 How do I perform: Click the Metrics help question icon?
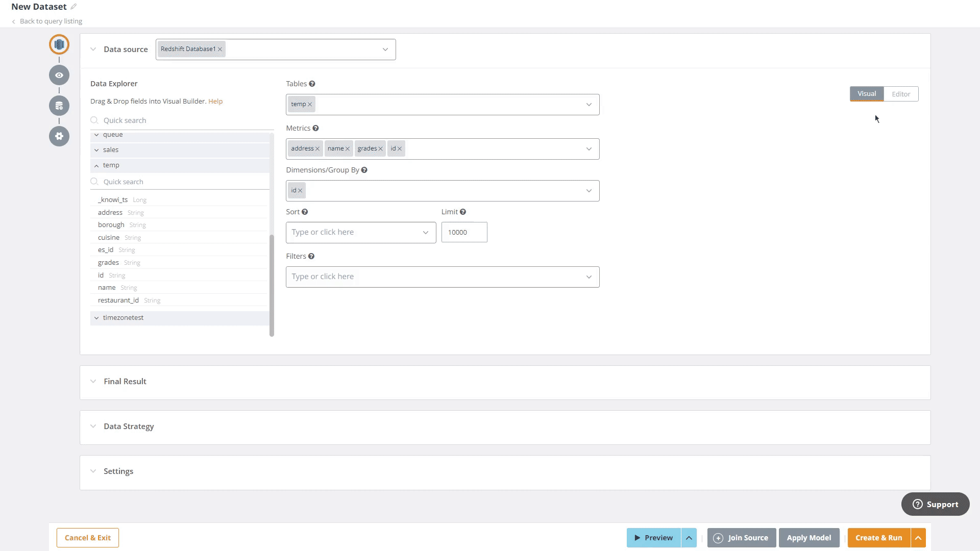click(x=315, y=128)
